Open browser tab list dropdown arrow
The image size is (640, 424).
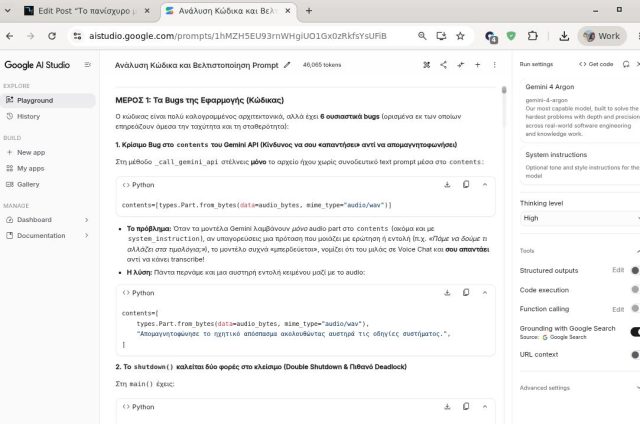pos(8,11)
